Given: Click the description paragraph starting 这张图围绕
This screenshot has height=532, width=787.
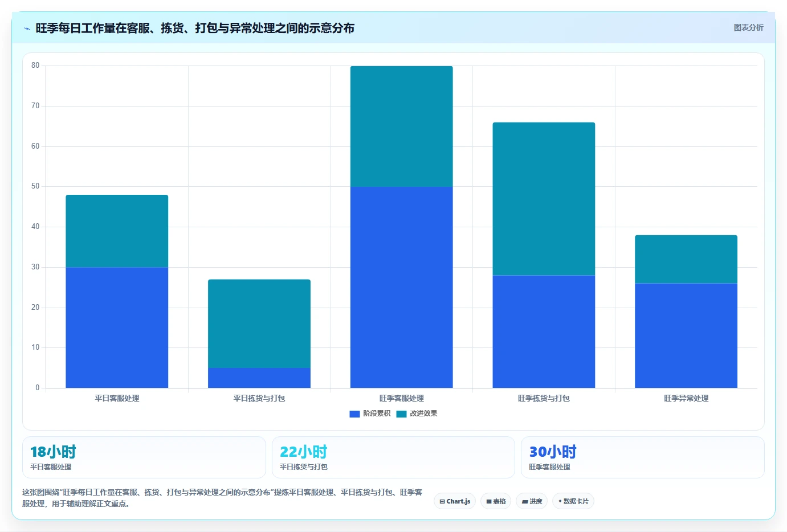Looking at the screenshot, I should point(222,498).
